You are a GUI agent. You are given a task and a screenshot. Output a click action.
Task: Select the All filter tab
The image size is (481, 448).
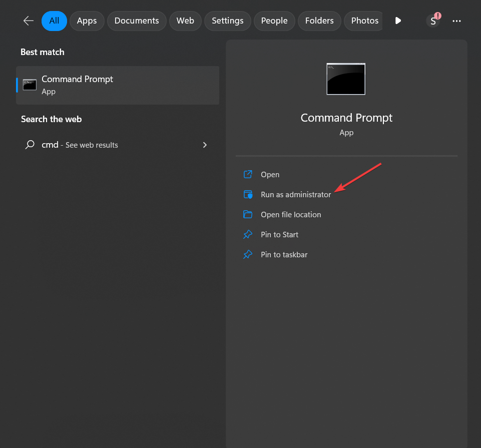(x=54, y=21)
